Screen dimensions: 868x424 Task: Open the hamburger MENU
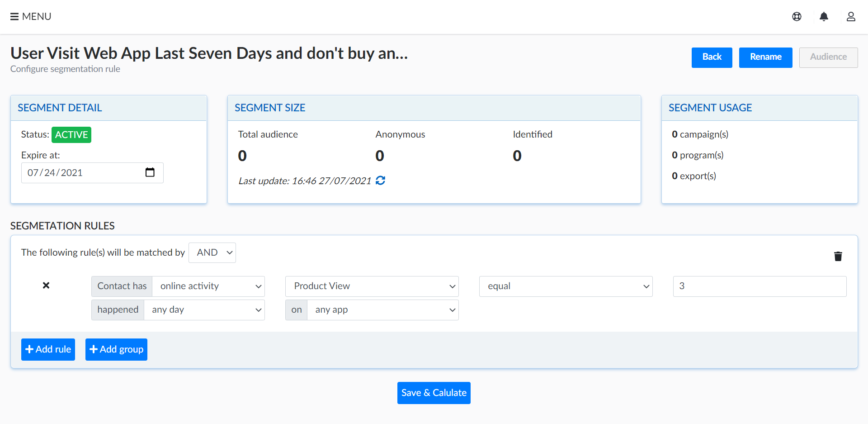[30, 17]
